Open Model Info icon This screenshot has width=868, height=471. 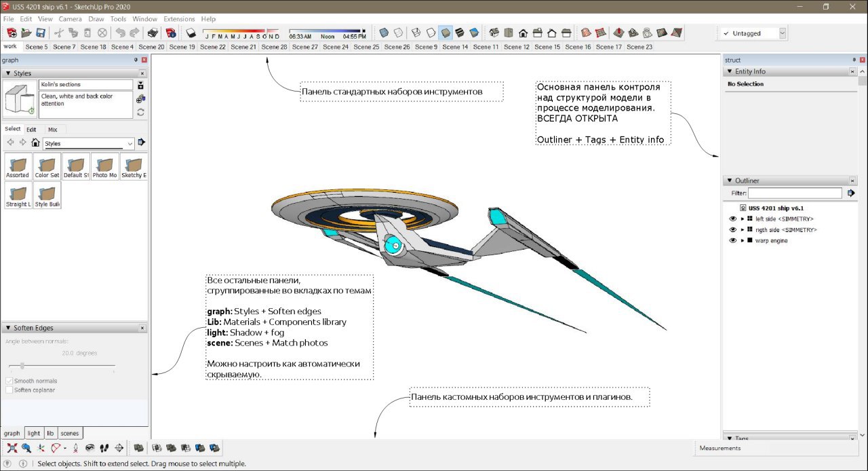coord(171,33)
